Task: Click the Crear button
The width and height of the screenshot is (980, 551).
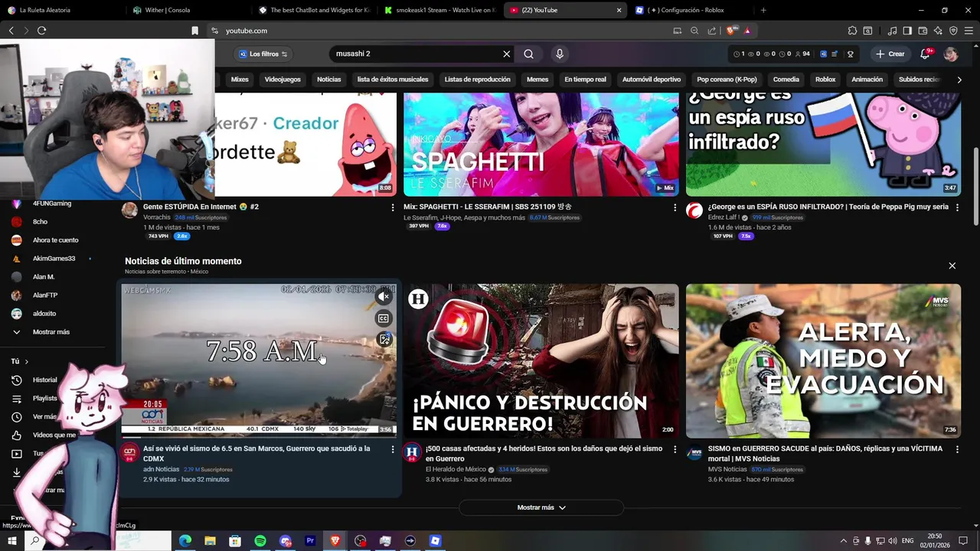Action: tap(890, 54)
